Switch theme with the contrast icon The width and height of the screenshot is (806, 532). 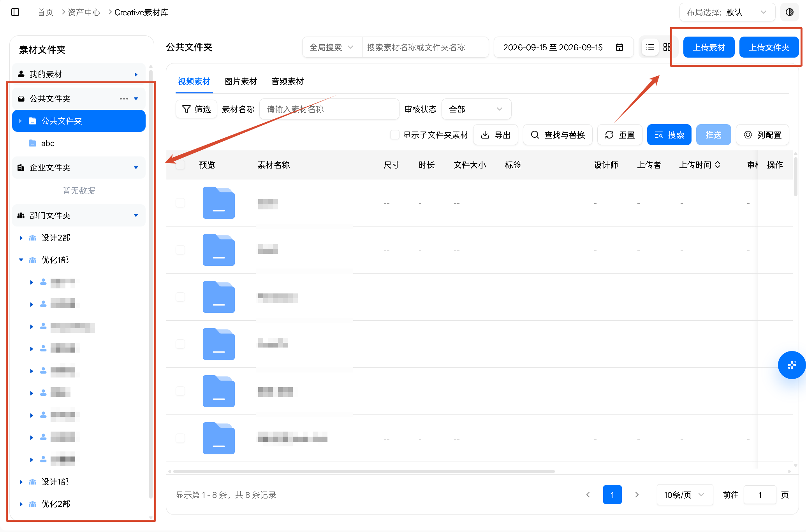coord(790,12)
